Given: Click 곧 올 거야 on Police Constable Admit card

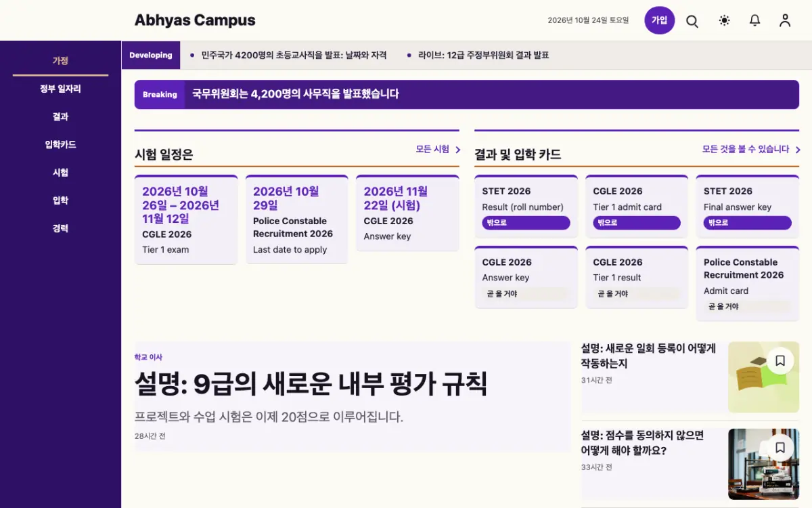Looking at the screenshot, I should (x=747, y=307).
